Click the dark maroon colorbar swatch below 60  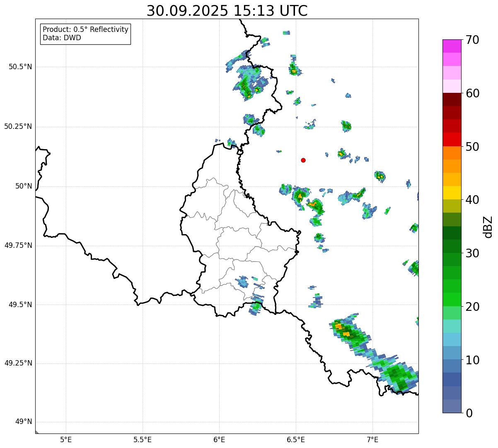pos(452,99)
